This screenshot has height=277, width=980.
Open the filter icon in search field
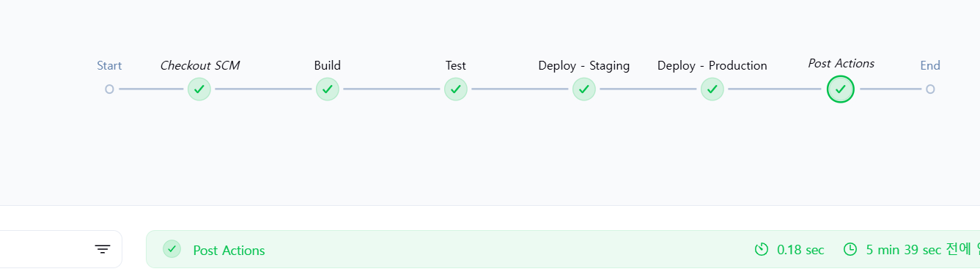[103, 250]
